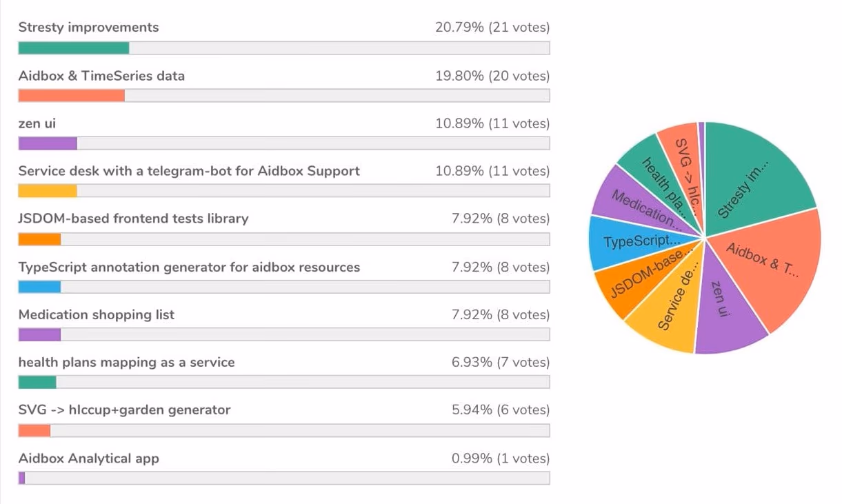Click the health plans mapping progress bar

coord(283,383)
